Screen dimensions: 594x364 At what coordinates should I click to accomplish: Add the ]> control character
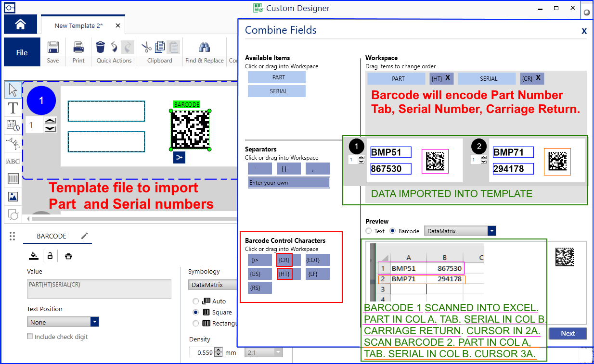pos(260,260)
